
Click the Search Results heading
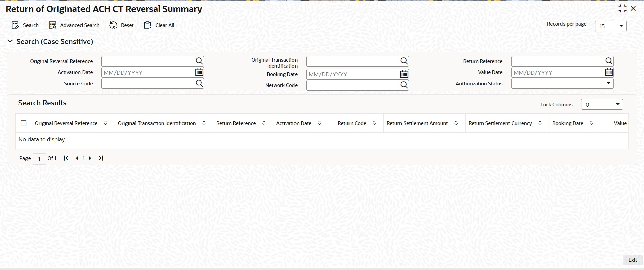point(42,103)
